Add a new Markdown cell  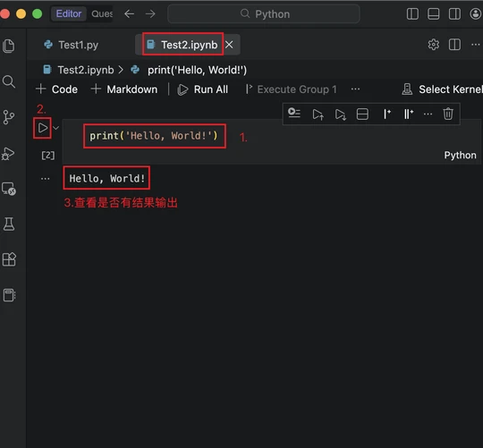(124, 89)
